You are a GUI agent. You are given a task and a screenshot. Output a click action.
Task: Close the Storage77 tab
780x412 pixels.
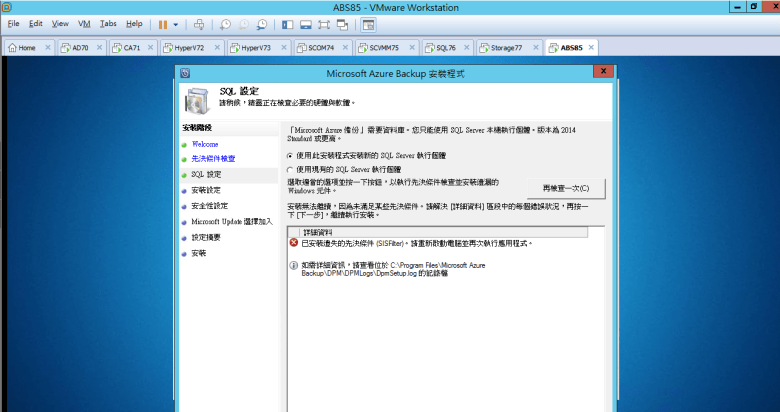[x=538, y=47]
